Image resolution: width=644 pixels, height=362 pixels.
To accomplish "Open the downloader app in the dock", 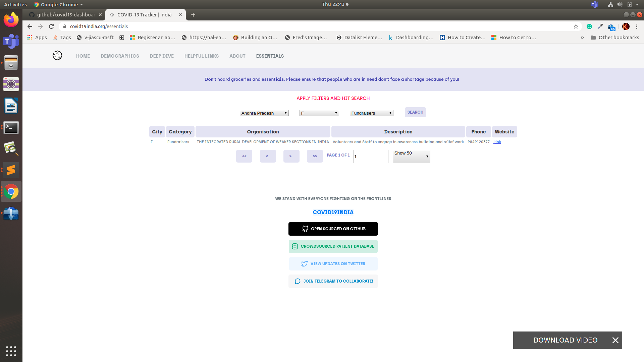I will click(11, 214).
